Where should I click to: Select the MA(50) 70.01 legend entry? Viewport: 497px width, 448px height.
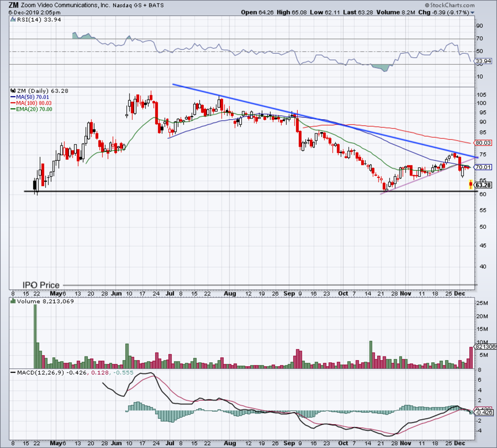click(x=30, y=97)
